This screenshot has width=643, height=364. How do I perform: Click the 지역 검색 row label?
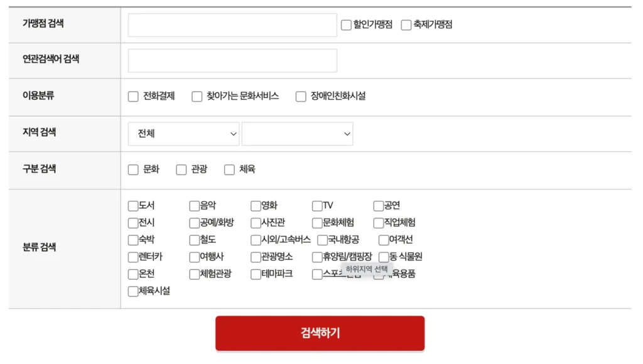pos(40,132)
